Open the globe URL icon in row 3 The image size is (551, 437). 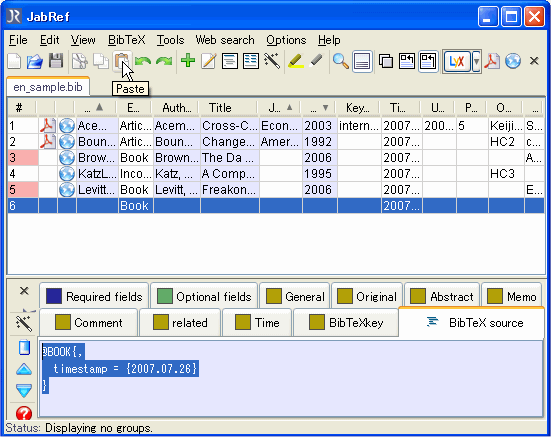[x=67, y=158]
